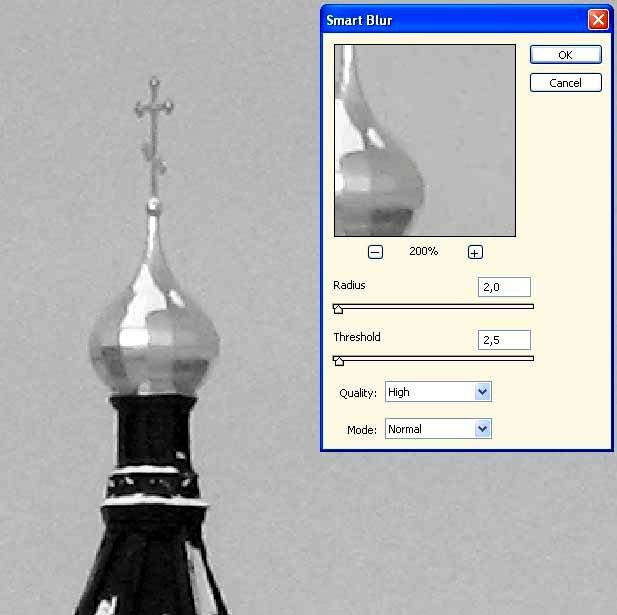617x615 pixels.
Task: Click the Threshold slider handle
Action: pos(338,362)
